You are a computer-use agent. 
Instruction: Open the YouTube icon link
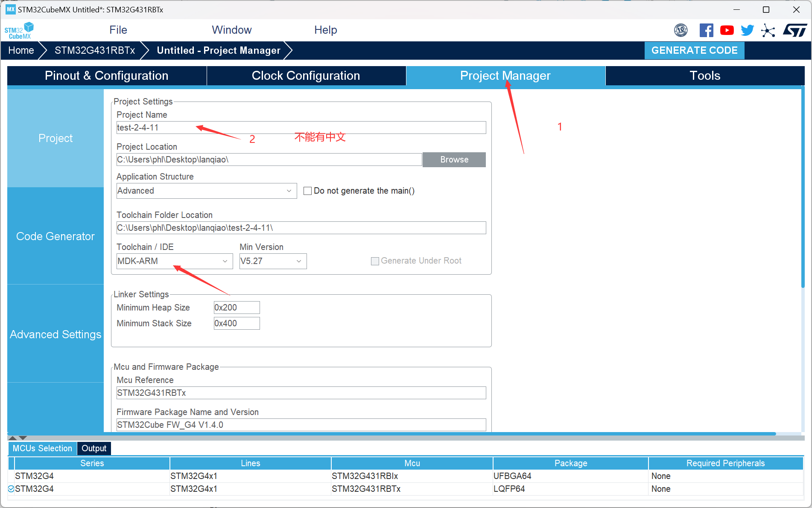pyautogui.click(x=727, y=30)
